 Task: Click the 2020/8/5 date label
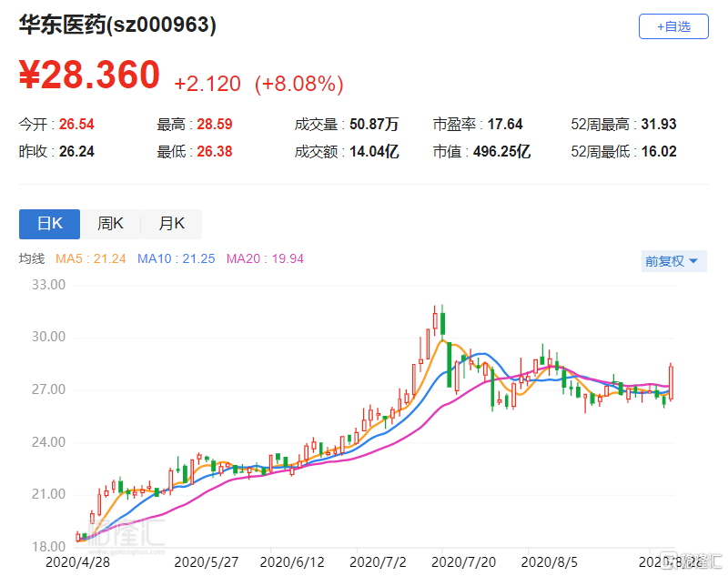[x=550, y=562]
